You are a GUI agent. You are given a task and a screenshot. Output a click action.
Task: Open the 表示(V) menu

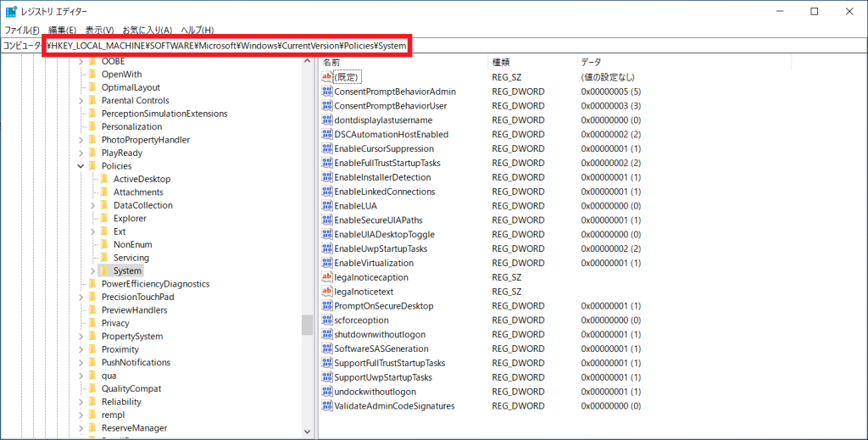(x=100, y=30)
